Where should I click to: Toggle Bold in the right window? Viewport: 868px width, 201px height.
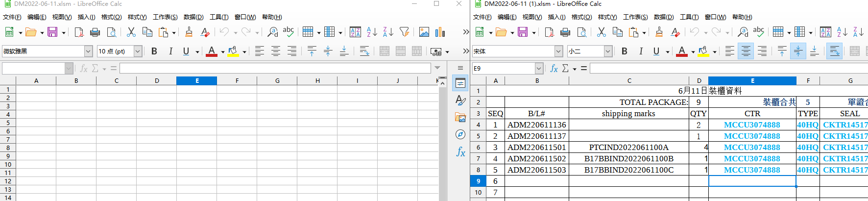(x=624, y=51)
